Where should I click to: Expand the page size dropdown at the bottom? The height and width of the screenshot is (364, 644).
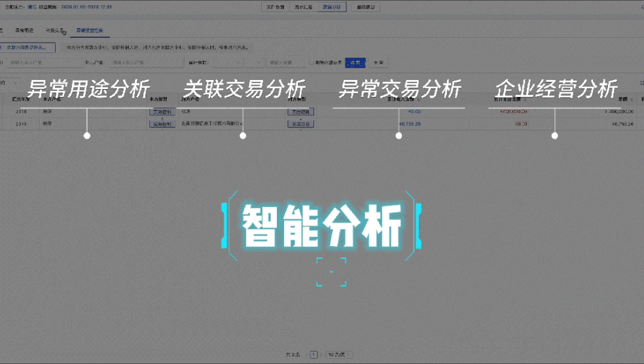(x=338, y=354)
